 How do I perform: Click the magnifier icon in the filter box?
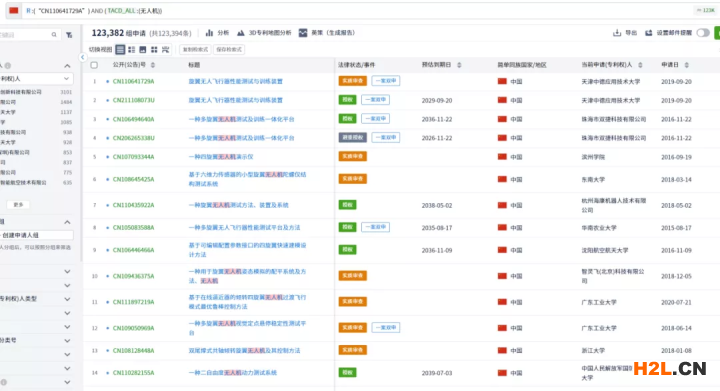(x=54, y=34)
